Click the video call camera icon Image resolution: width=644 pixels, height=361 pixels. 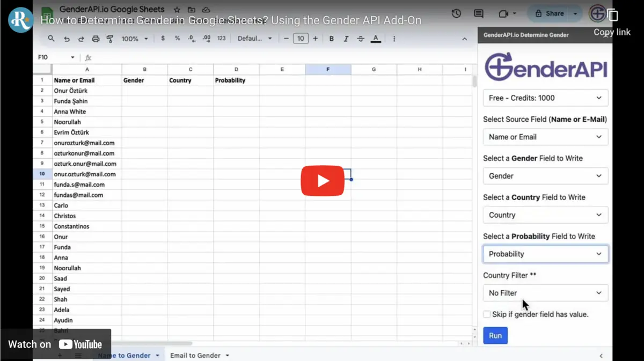(503, 13)
